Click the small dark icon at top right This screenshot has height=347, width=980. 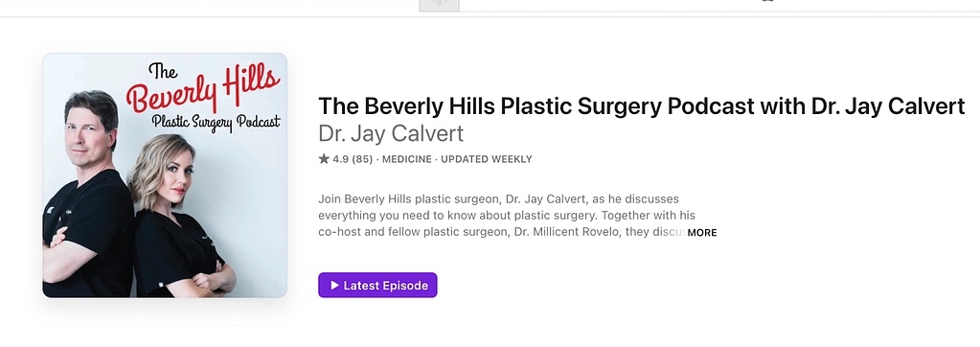(767, 1)
